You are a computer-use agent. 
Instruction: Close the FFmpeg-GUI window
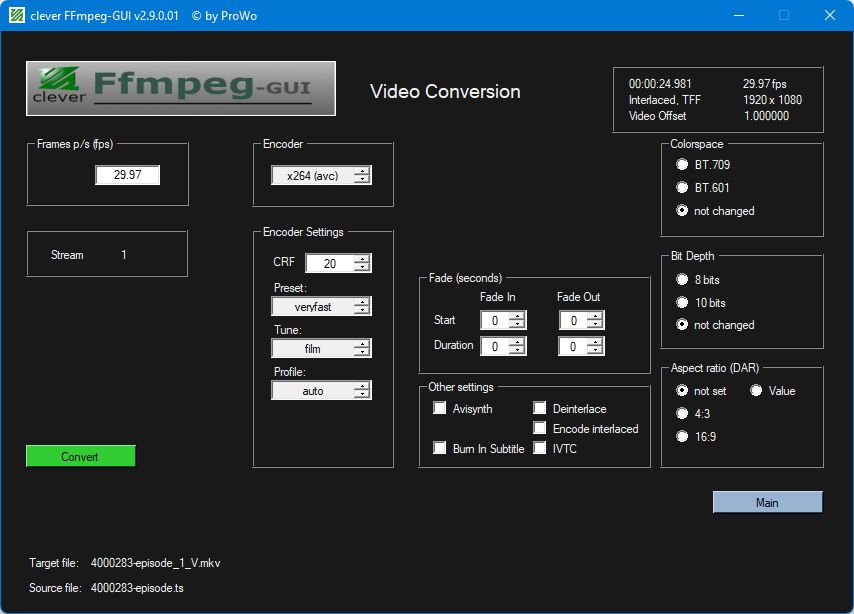(x=829, y=15)
